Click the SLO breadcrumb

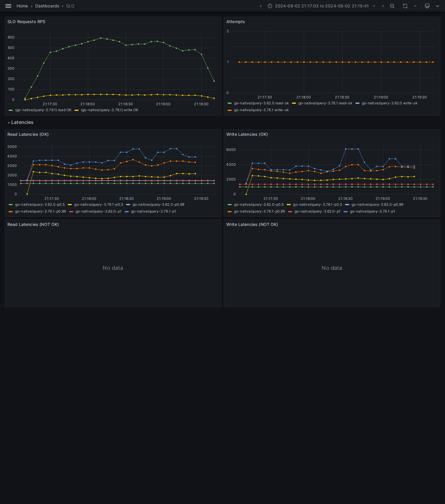tap(70, 6)
